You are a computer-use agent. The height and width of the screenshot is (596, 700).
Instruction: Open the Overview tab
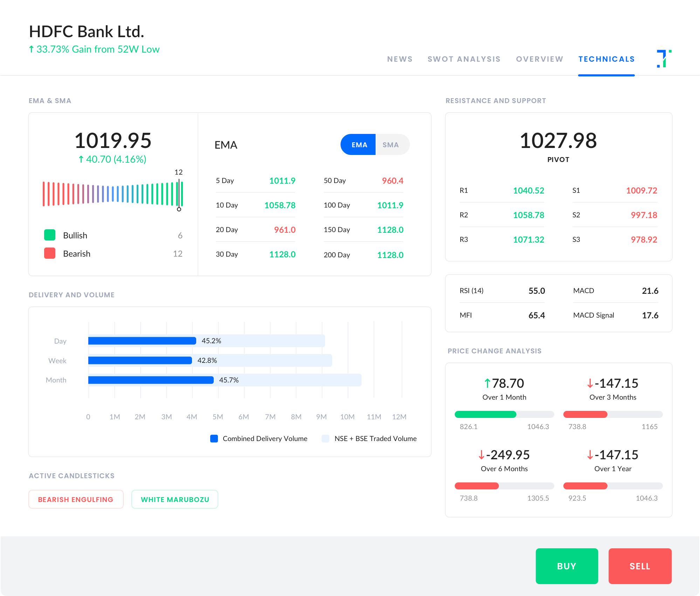[x=540, y=59]
